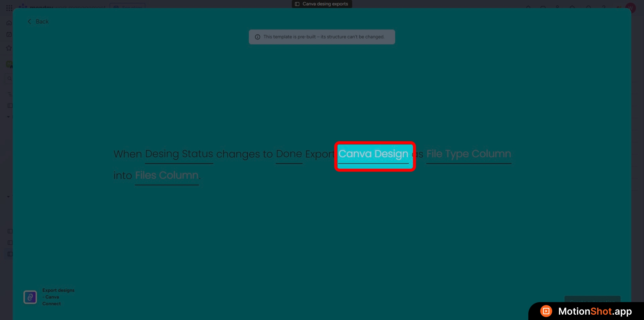This screenshot has height=320, width=644.
Task: Click the Export designs - Canva Connect label
Action: [x=58, y=297]
